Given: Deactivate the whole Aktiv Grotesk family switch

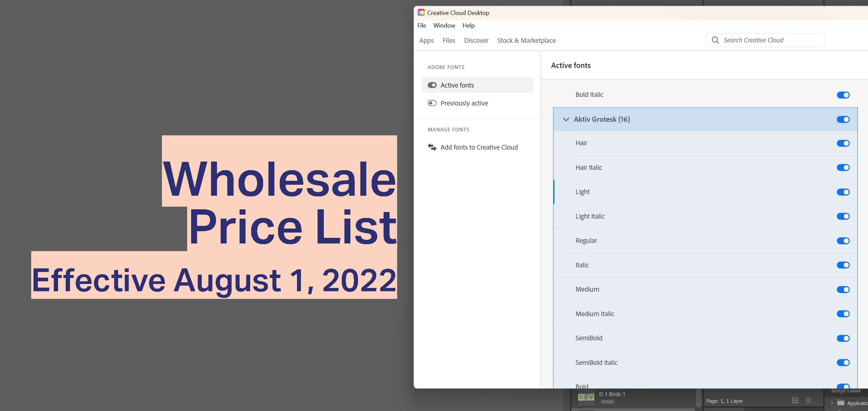Looking at the screenshot, I should (x=843, y=119).
